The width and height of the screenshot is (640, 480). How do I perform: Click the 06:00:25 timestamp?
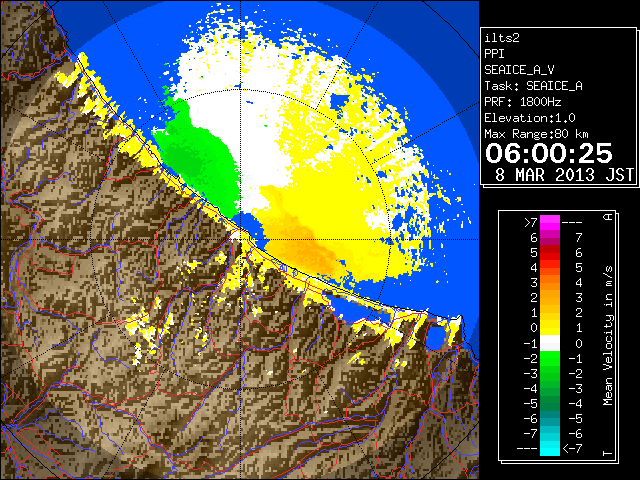tap(549, 153)
